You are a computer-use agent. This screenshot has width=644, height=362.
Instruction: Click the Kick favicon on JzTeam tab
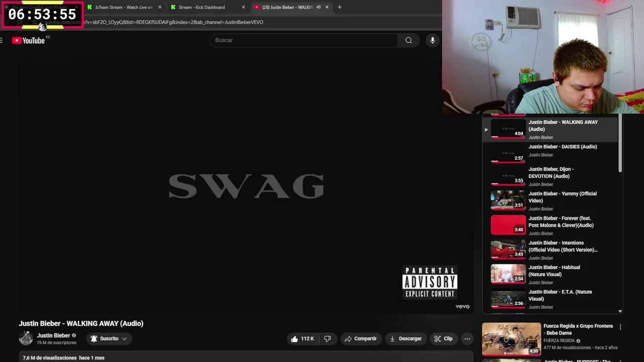point(90,7)
